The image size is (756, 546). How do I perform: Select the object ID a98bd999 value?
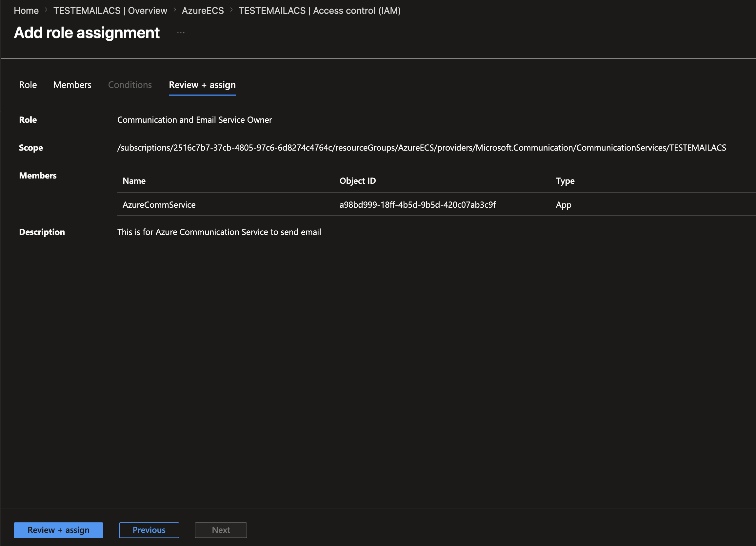click(417, 205)
